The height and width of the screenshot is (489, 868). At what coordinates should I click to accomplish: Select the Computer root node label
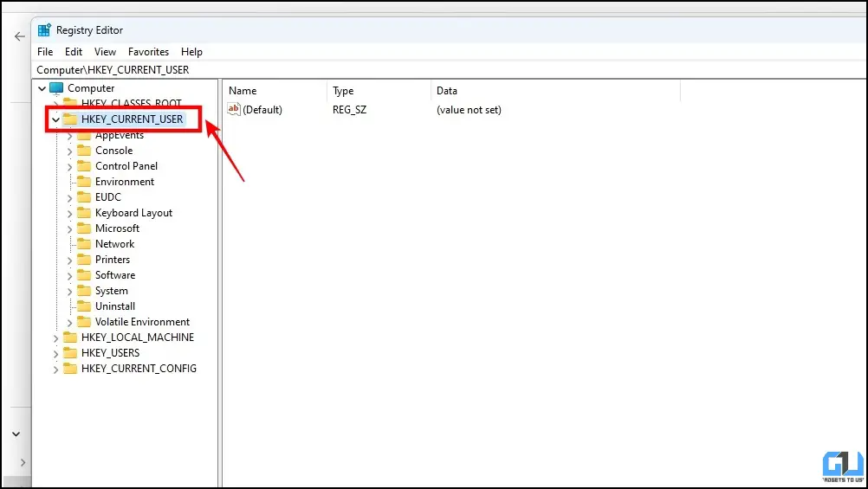point(91,88)
